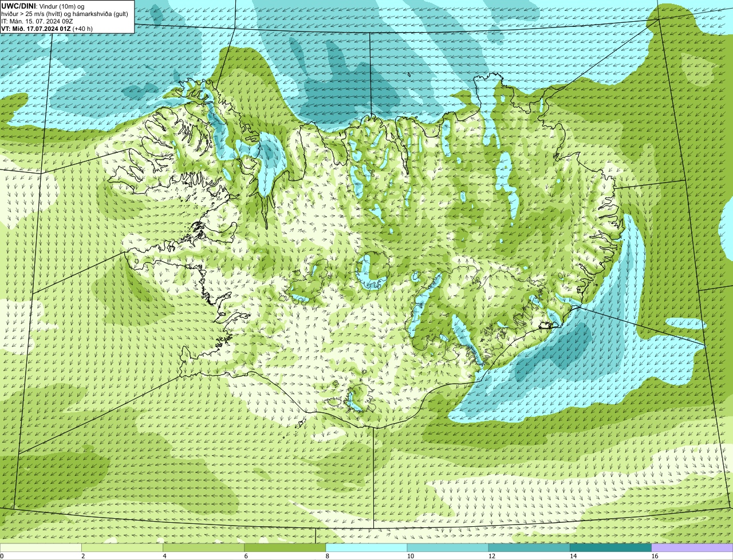The width and height of the screenshot is (733, 560).
Task: Click the "6" scale label under the legend
Action: [246, 556]
